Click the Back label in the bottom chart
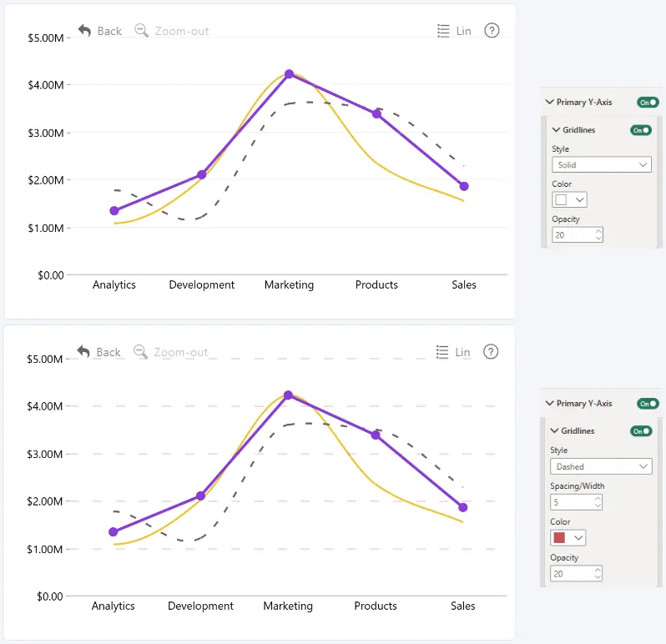 point(108,352)
